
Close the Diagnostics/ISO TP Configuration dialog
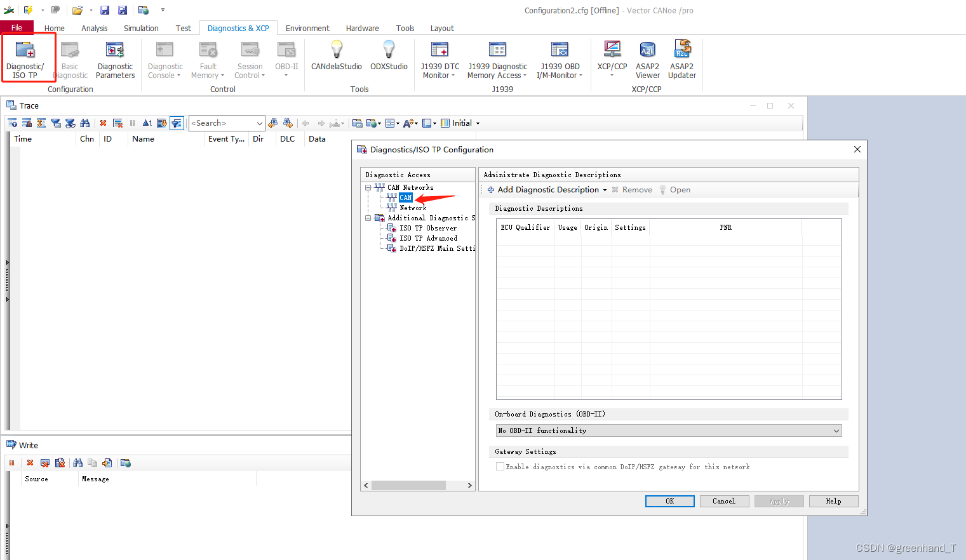(857, 149)
